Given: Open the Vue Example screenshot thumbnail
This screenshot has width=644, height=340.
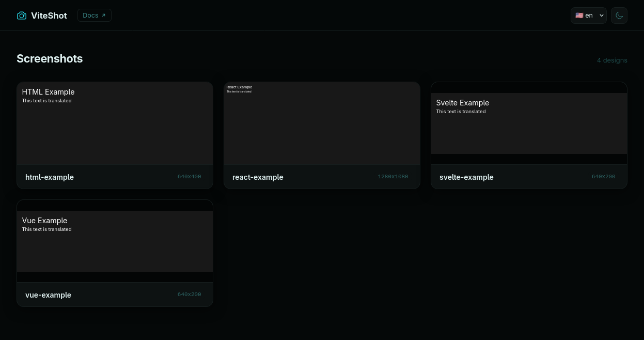Looking at the screenshot, I should click(x=115, y=241).
